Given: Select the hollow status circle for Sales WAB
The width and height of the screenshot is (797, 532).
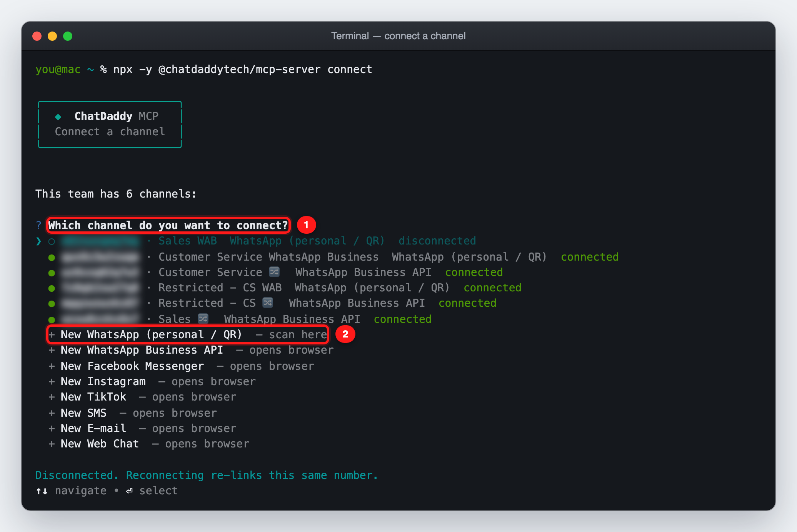Looking at the screenshot, I should click(52, 241).
